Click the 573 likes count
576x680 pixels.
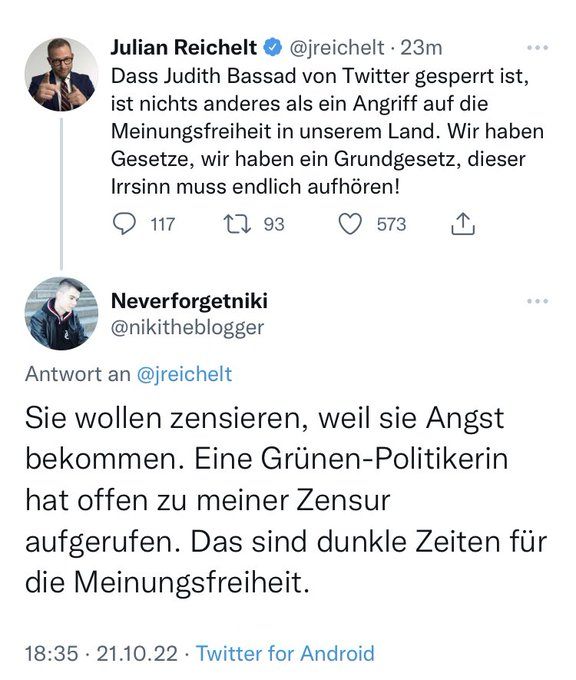(391, 224)
